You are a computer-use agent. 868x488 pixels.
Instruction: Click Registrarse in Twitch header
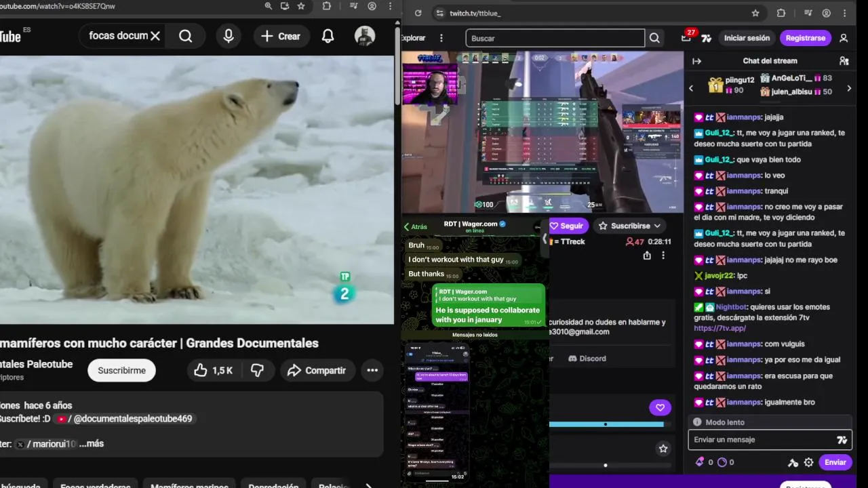pos(805,38)
